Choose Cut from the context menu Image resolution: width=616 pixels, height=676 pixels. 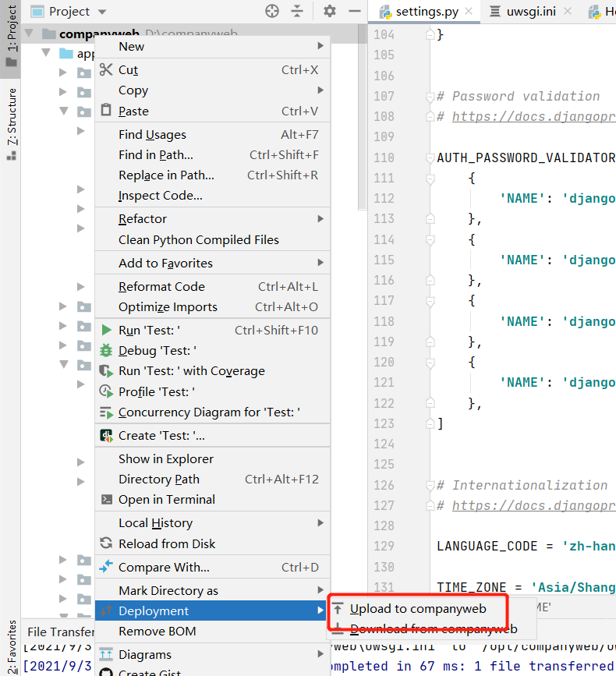pyautogui.click(x=213, y=70)
